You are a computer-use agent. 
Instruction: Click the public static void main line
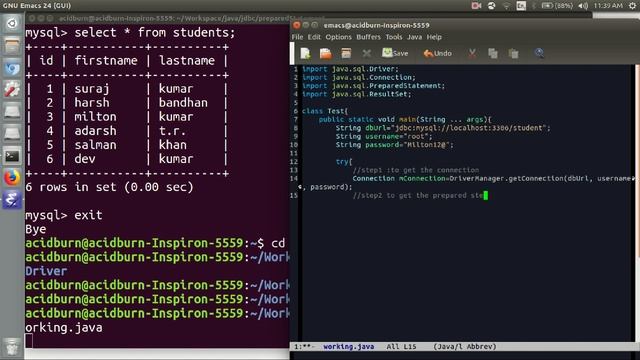tap(405, 120)
